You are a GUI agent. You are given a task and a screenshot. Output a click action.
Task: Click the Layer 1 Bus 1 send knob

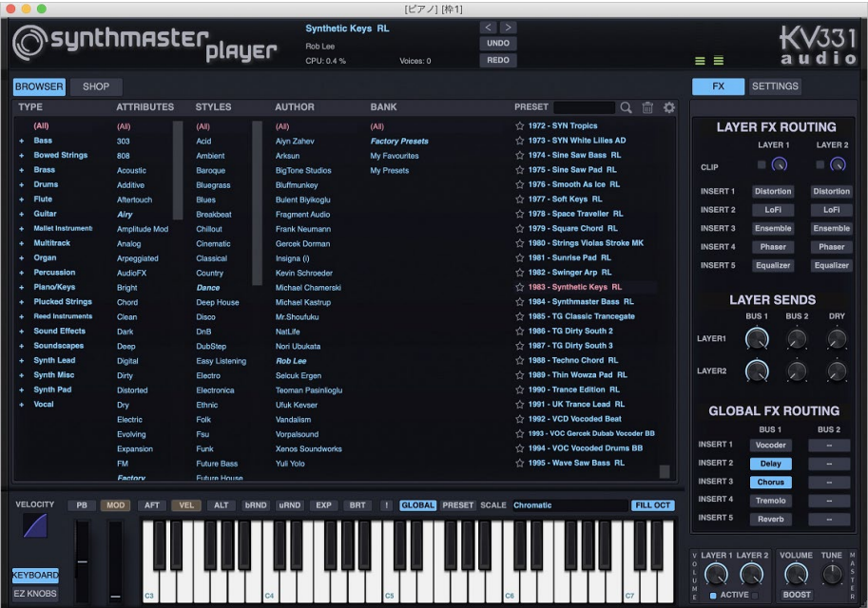(758, 336)
